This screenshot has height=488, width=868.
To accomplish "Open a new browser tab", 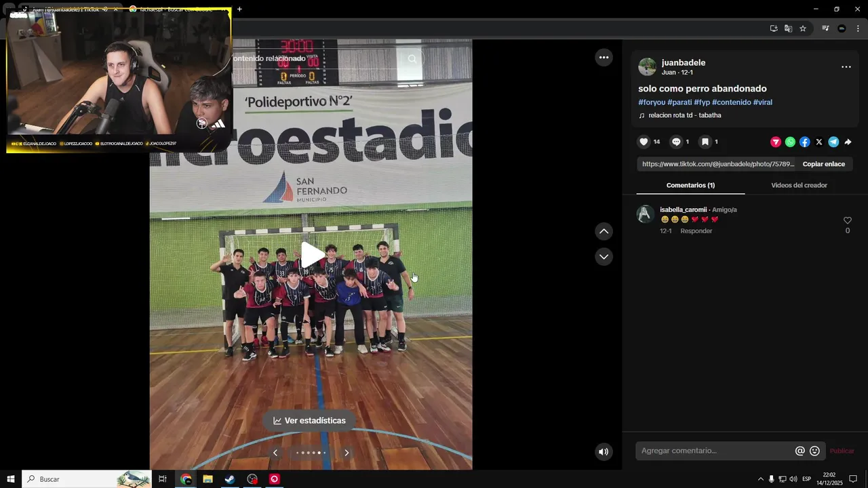I will (x=239, y=9).
